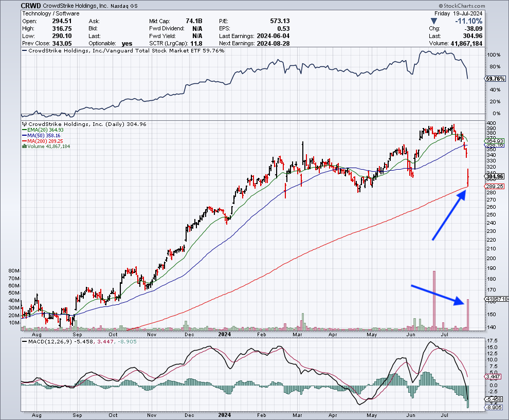Click the latest red volume bar
The height and width of the screenshot is (420, 509).
[468, 315]
